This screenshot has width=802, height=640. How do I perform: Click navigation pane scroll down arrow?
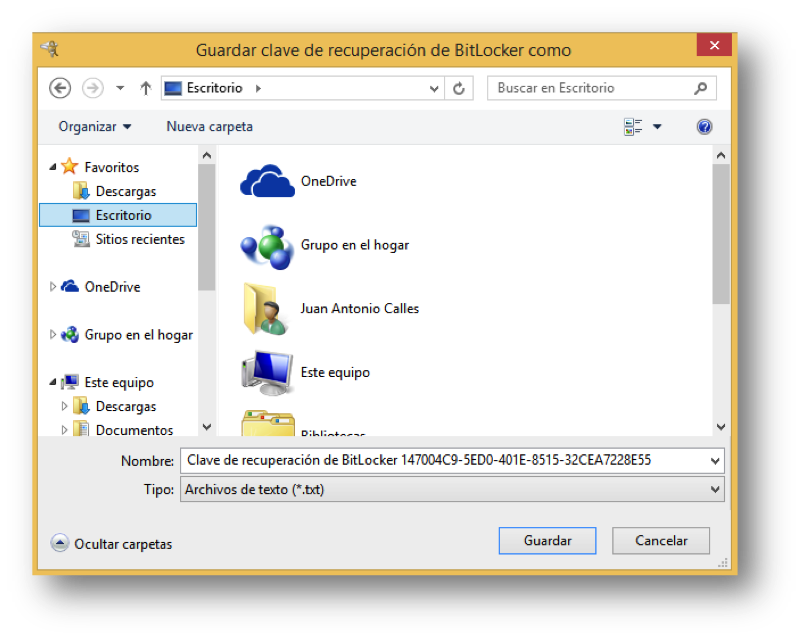207,427
